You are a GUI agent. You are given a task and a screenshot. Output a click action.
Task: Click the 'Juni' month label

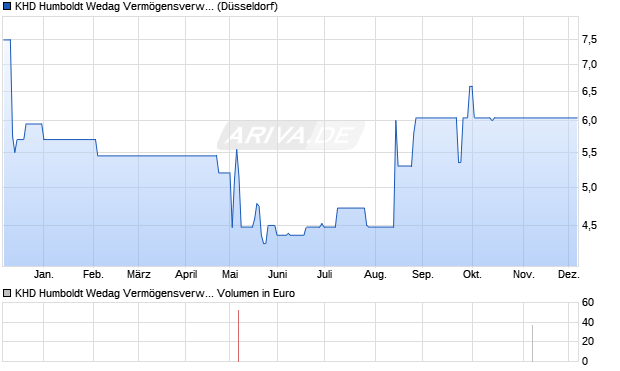278,274
